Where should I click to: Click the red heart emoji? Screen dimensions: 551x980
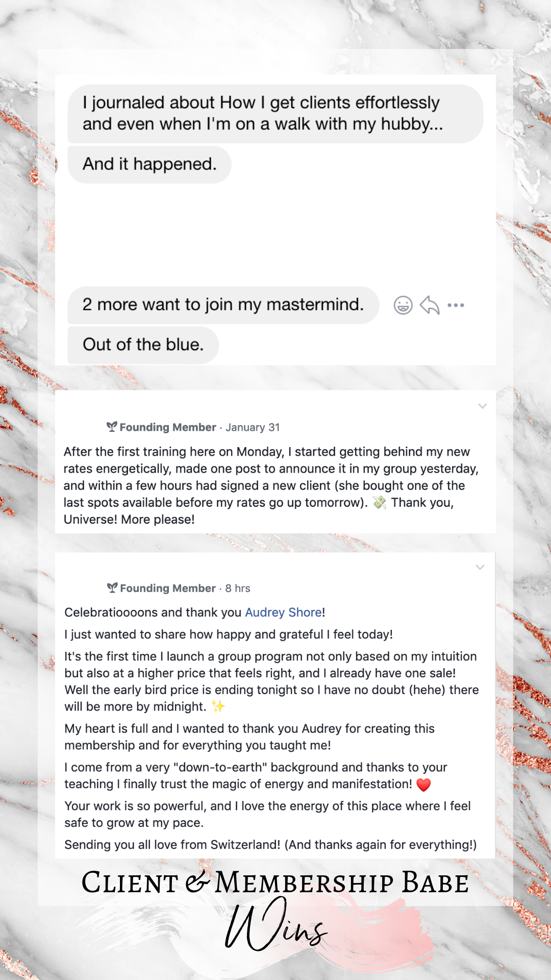[423, 785]
